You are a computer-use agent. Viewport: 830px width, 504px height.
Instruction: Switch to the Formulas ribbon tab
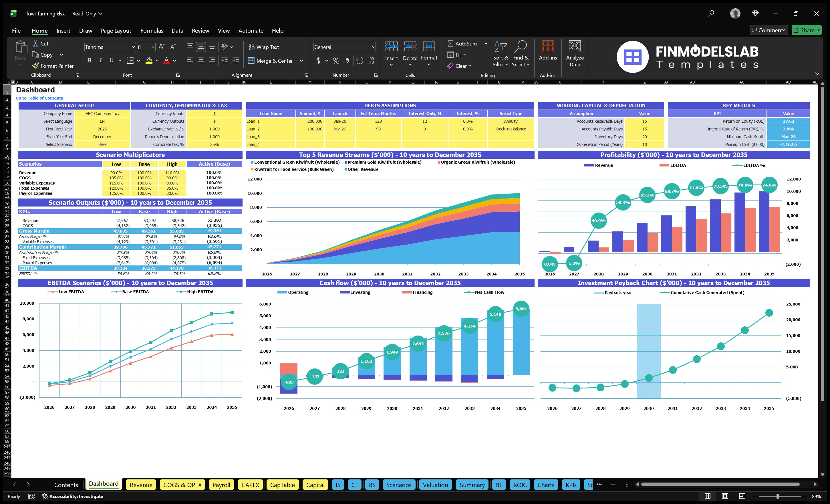(x=152, y=30)
